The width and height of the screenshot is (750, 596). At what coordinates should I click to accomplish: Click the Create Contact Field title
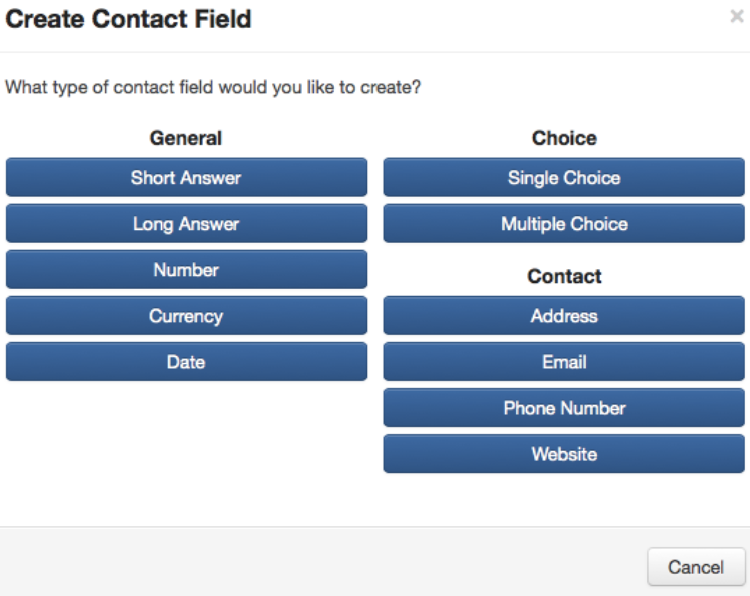pos(129,18)
